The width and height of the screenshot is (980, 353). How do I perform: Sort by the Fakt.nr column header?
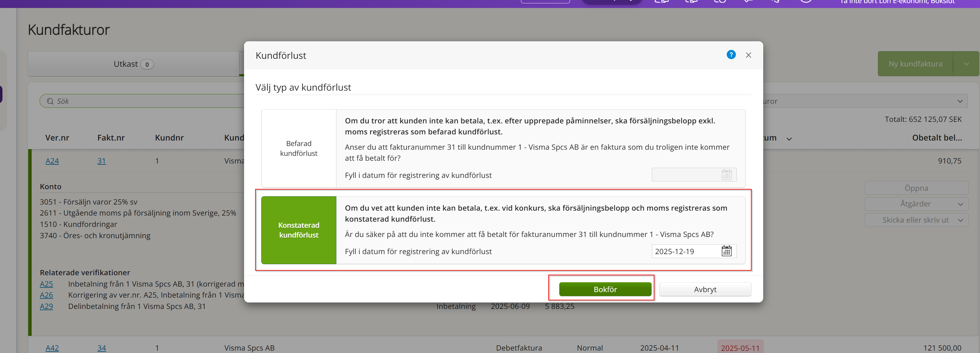111,137
